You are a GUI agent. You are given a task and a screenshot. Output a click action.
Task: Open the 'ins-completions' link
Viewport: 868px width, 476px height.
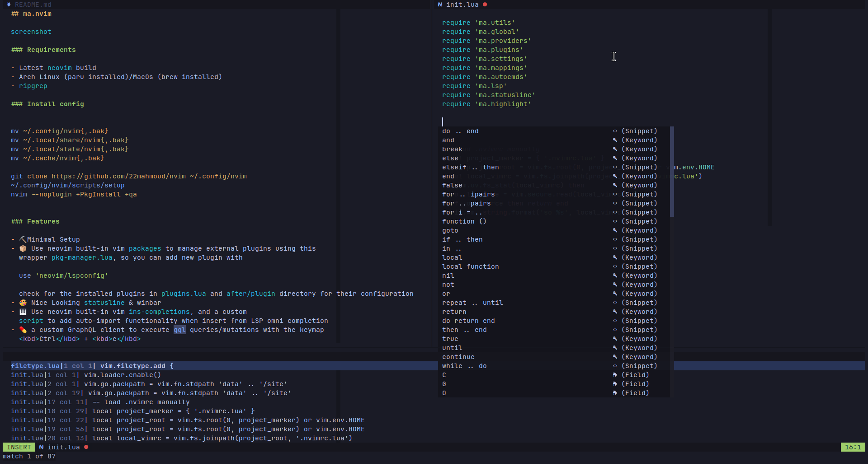pyautogui.click(x=159, y=312)
